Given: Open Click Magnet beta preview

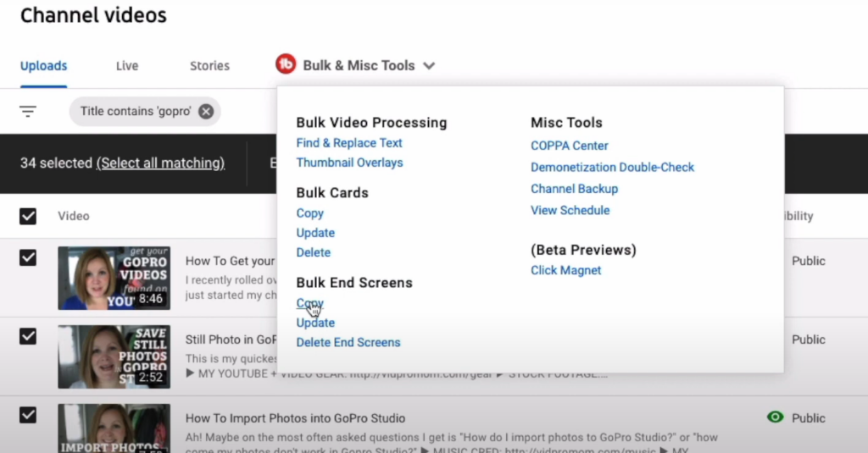Looking at the screenshot, I should click(x=565, y=270).
